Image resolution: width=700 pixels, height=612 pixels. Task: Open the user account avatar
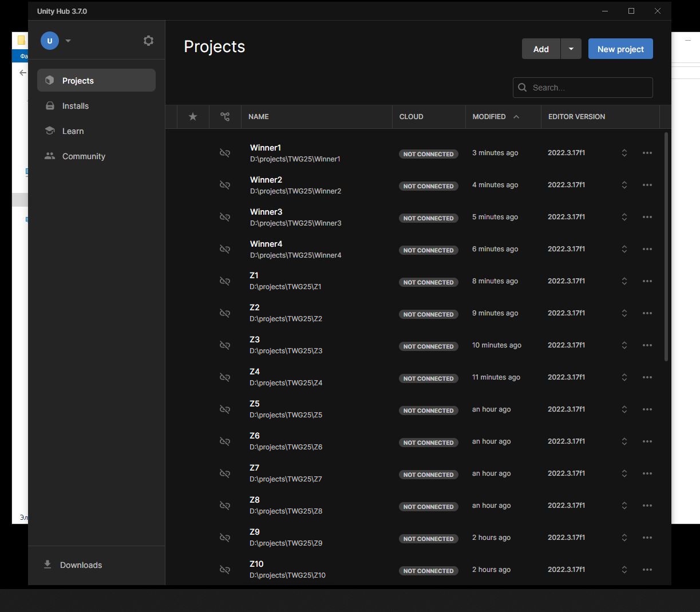(x=50, y=41)
